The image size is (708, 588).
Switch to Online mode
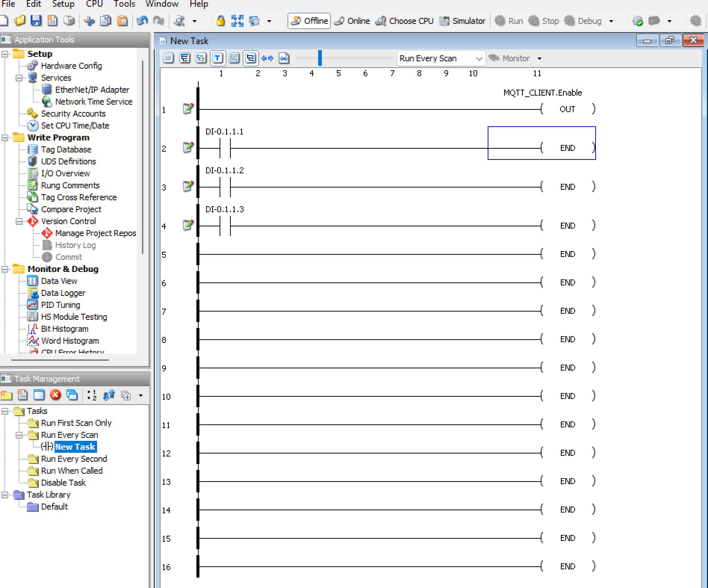pos(352,21)
